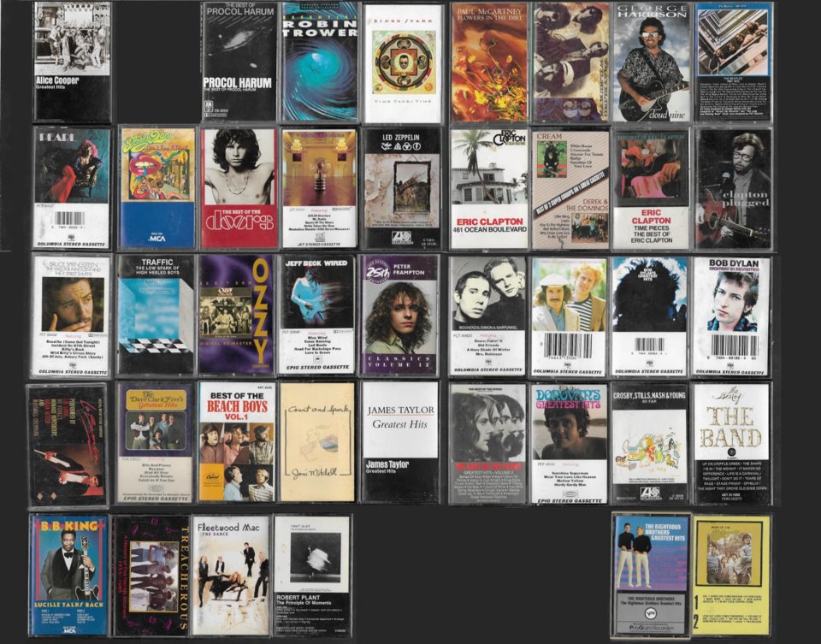This screenshot has height=644, width=821.
Task: Choose the Dave Clark Five's Greatest Hits cassette
Action: [x=155, y=443]
